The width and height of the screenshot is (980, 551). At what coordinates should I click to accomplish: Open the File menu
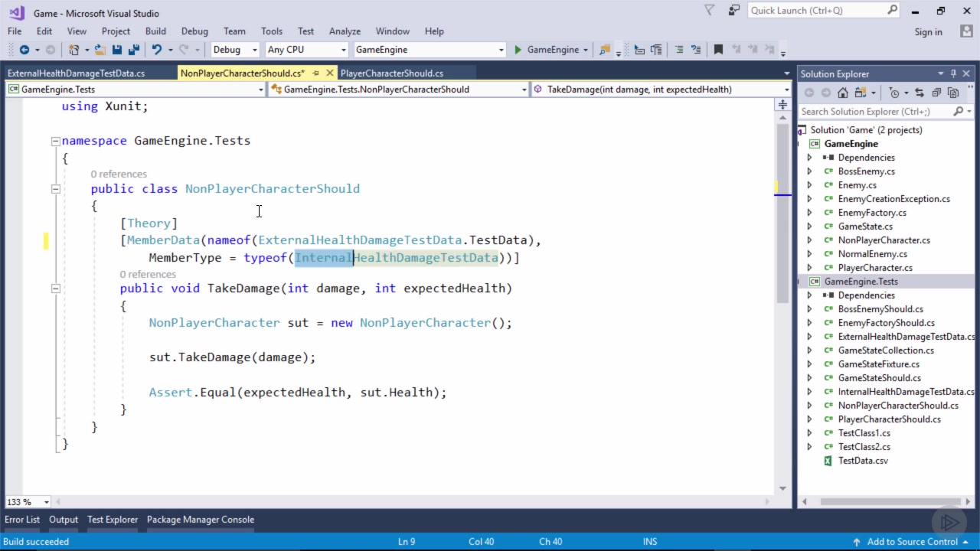pyautogui.click(x=15, y=31)
